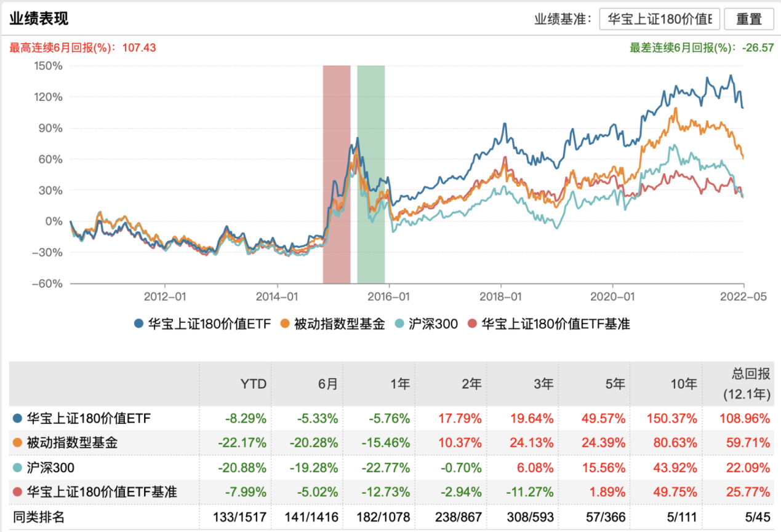781x532 pixels.
Task: Click orange dot beside 被动指数型基金 table row
Action: point(17,443)
